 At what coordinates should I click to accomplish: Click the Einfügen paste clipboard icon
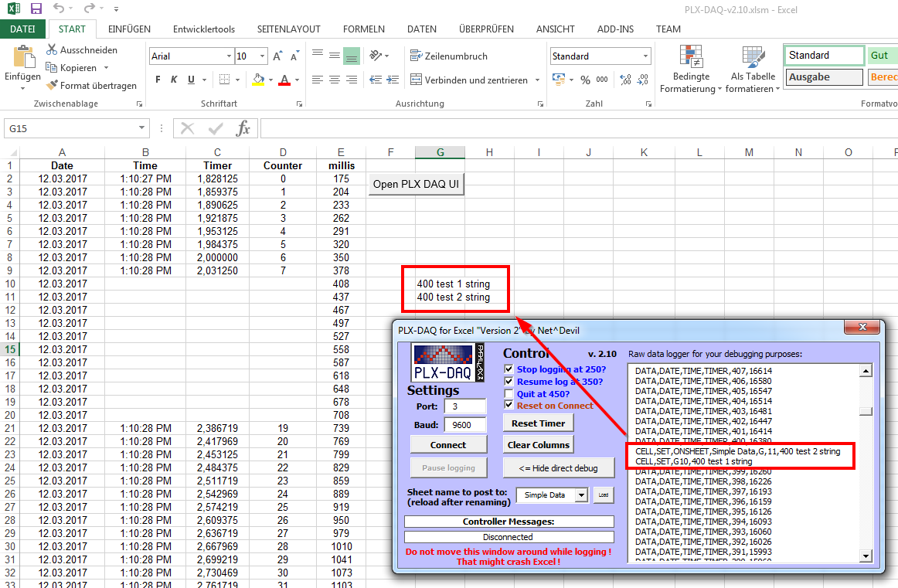pos(23,57)
